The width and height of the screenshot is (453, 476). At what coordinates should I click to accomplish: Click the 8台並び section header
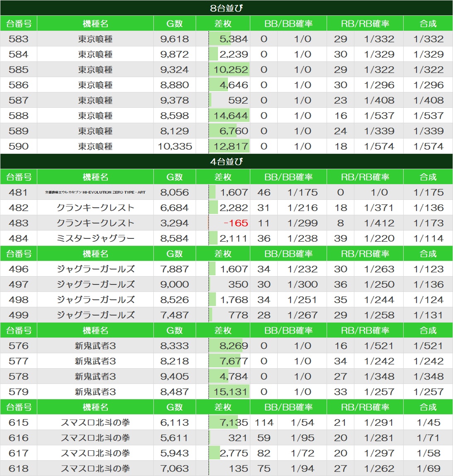226,8
